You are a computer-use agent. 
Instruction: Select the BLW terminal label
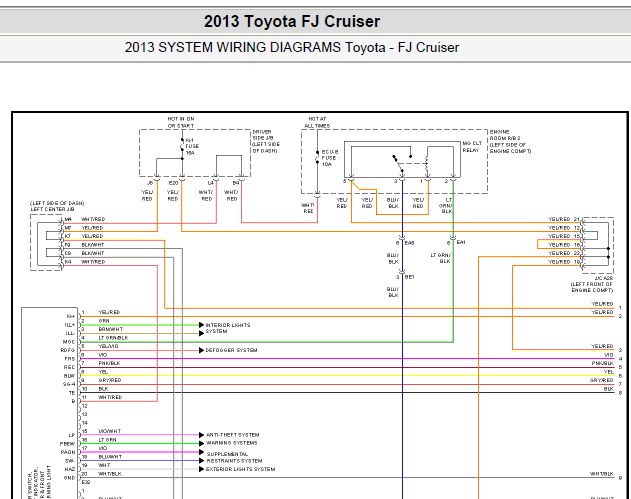click(69, 376)
